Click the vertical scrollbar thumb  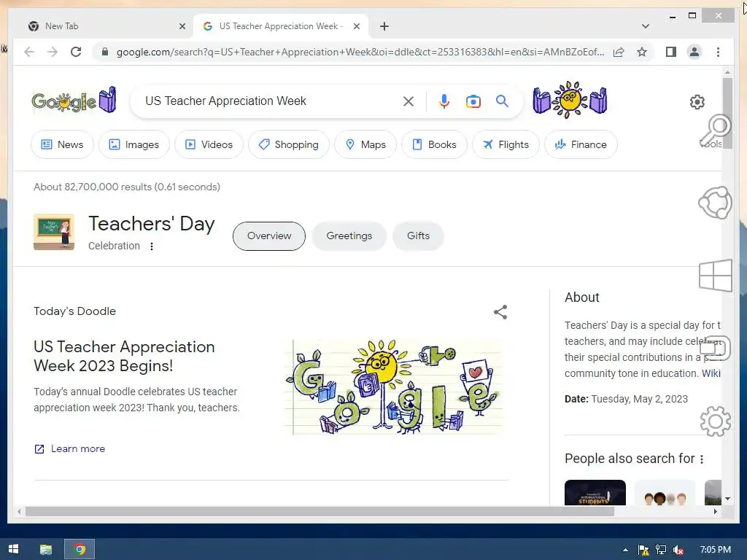pyautogui.click(x=727, y=113)
